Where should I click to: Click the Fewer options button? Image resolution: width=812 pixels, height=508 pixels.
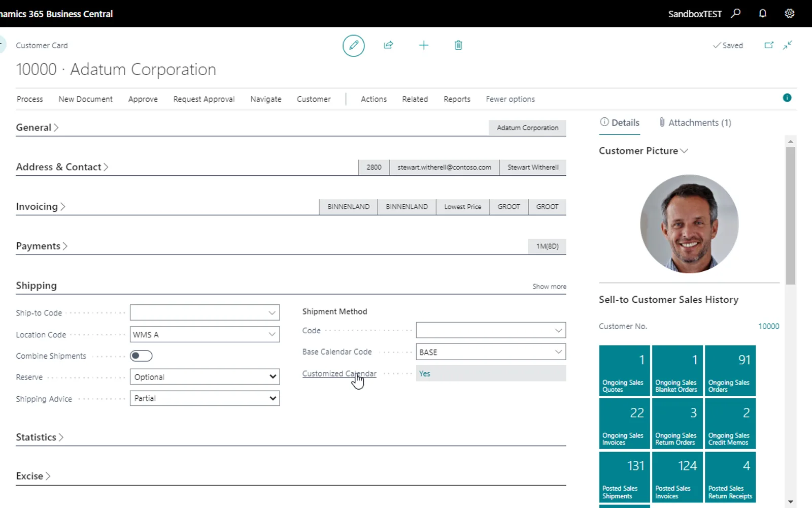(x=510, y=99)
